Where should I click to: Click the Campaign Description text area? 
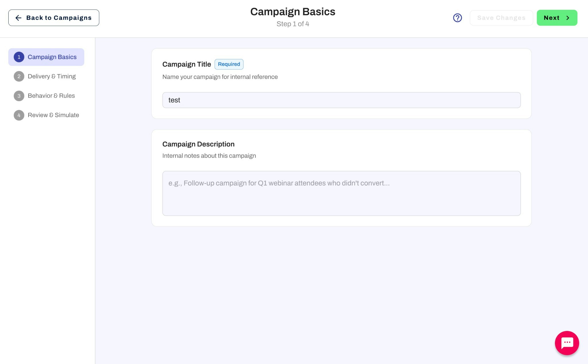click(x=341, y=193)
